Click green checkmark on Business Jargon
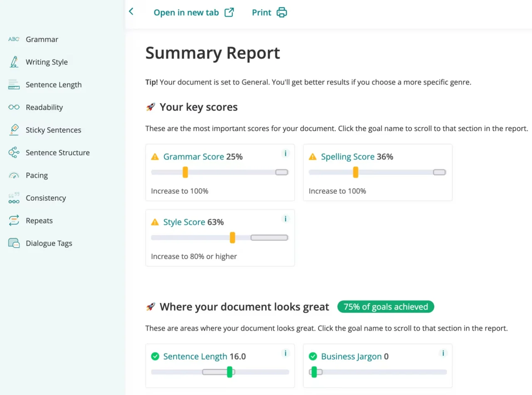 click(x=313, y=356)
